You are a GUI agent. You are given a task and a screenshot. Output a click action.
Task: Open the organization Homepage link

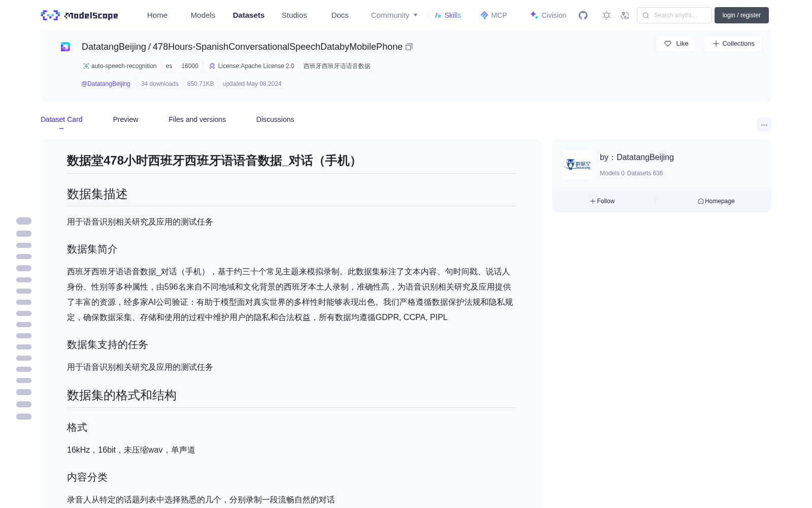tap(716, 201)
